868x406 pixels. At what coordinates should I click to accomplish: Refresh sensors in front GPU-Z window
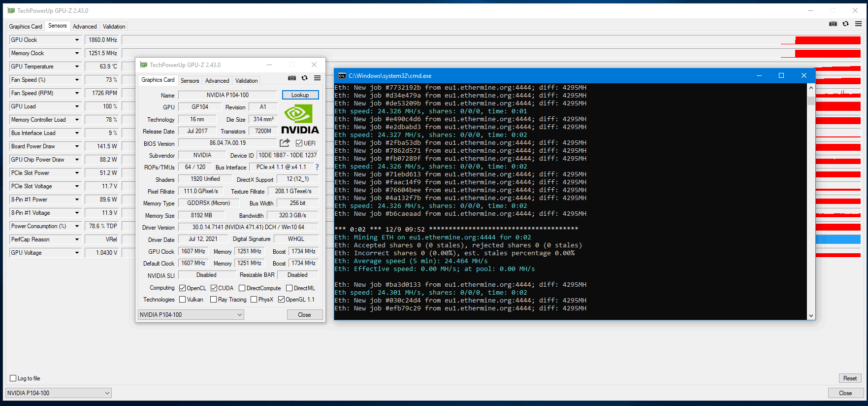305,78
